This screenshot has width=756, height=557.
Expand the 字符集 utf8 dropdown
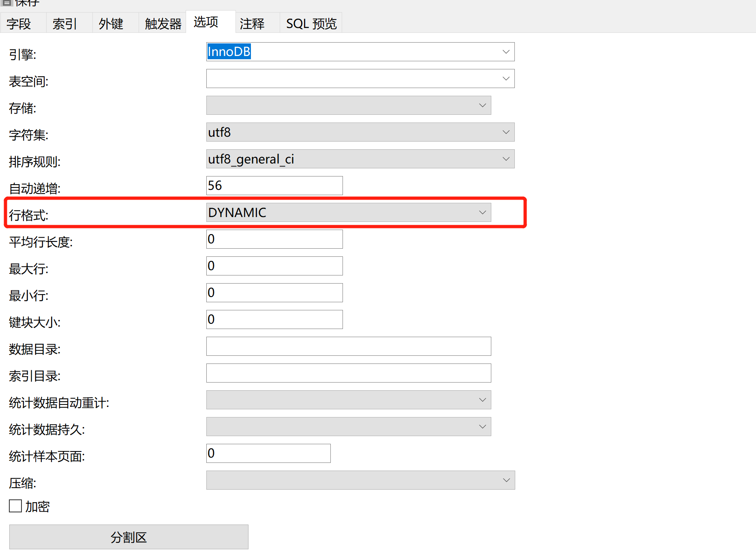point(360,132)
